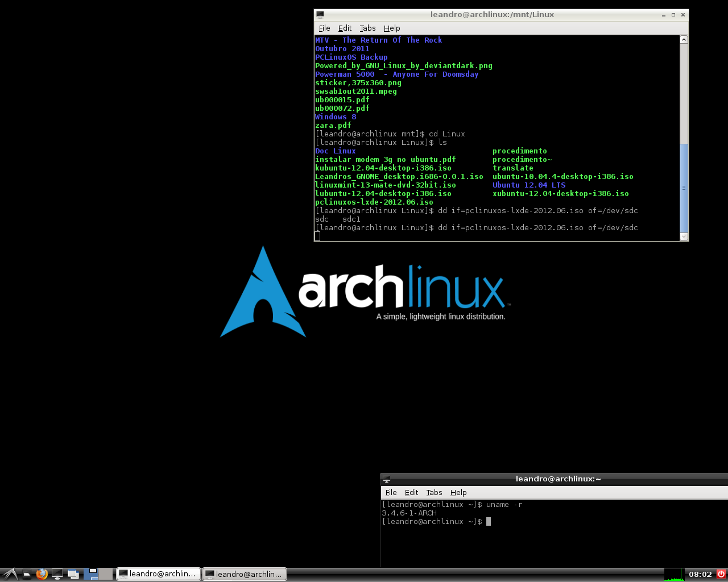
Task: Switch to the second workspace in the pager
Action: tap(106, 574)
